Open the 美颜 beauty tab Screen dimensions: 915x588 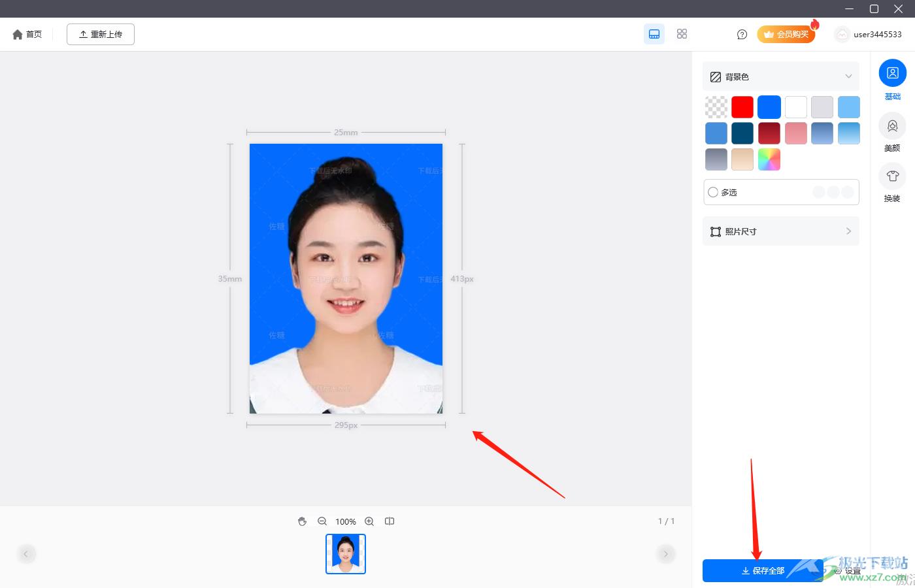point(893,133)
